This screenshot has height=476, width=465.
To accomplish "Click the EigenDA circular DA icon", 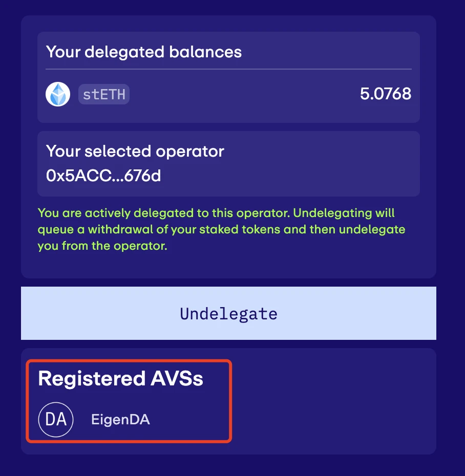I will [56, 420].
